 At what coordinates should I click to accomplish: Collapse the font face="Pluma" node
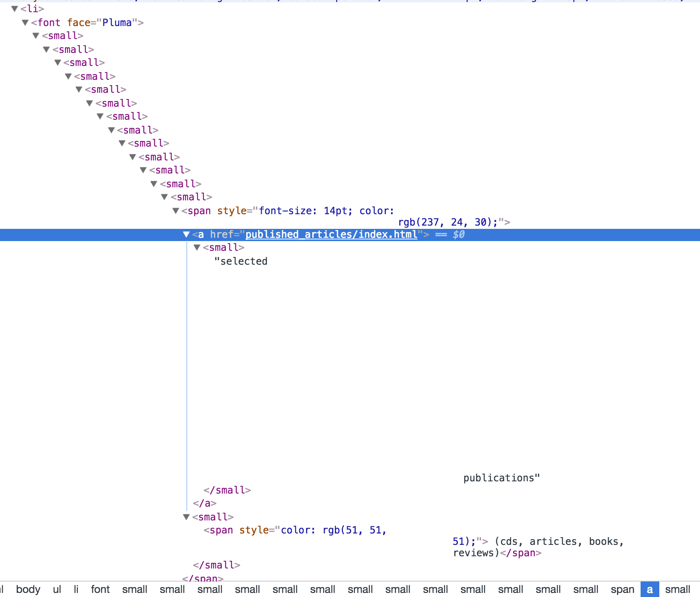coord(25,22)
